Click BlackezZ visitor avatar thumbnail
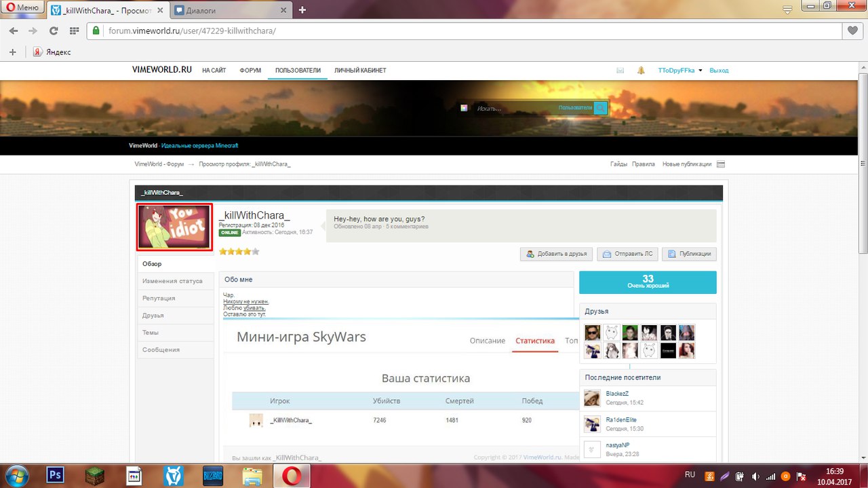 coord(592,398)
